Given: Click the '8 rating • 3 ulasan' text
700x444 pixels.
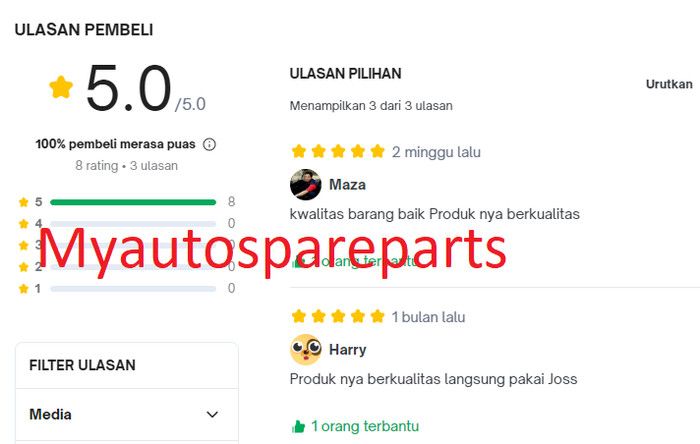Looking at the screenshot, I should click(x=127, y=166).
